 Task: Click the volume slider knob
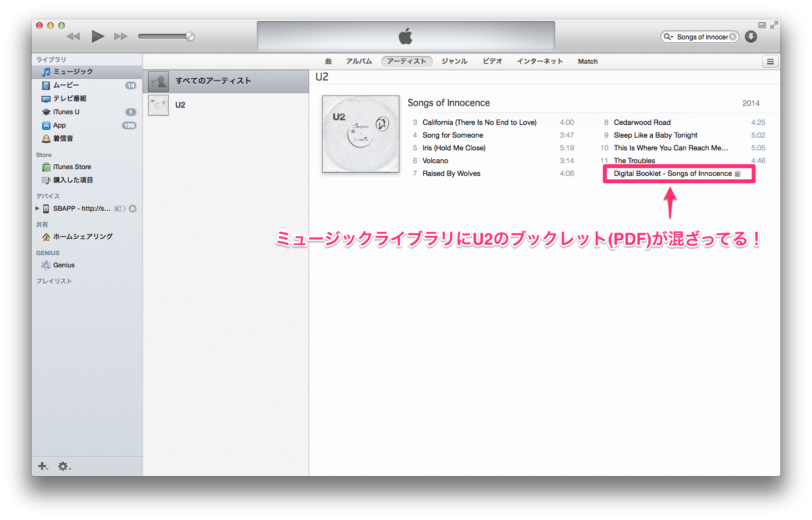click(x=190, y=37)
